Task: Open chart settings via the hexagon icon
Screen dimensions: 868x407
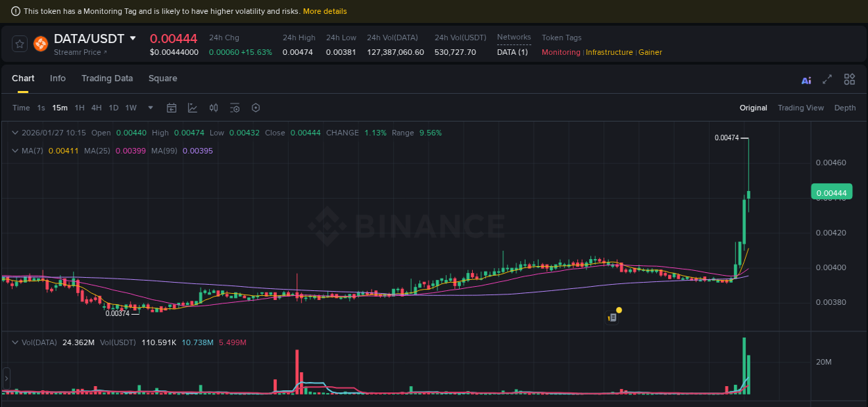Action: [256, 108]
